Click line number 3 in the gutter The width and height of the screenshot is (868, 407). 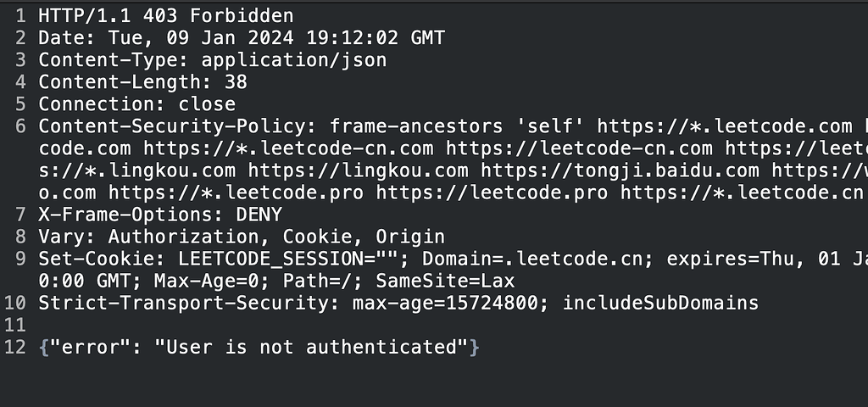click(x=20, y=60)
